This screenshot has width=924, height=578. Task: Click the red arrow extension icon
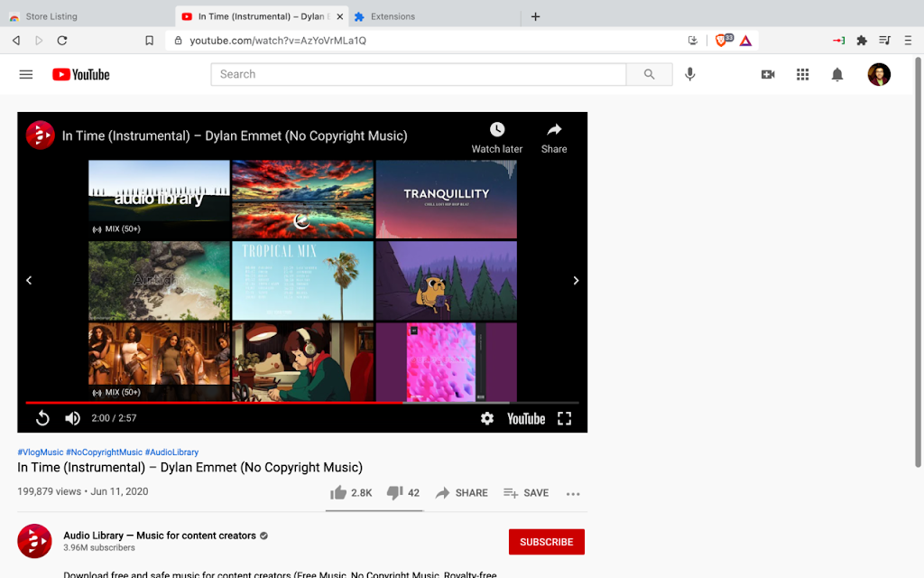pyautogui.click(x=838, y=41)
